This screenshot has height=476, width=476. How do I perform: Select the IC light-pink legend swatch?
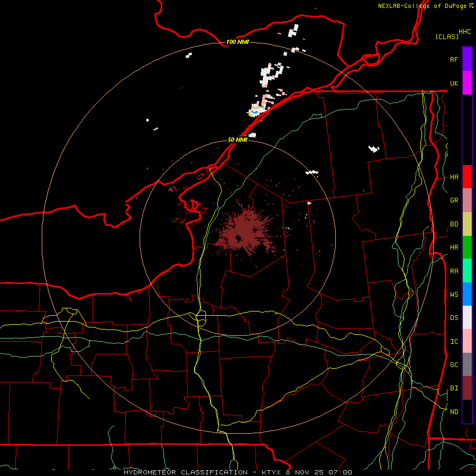pos(467,341)
